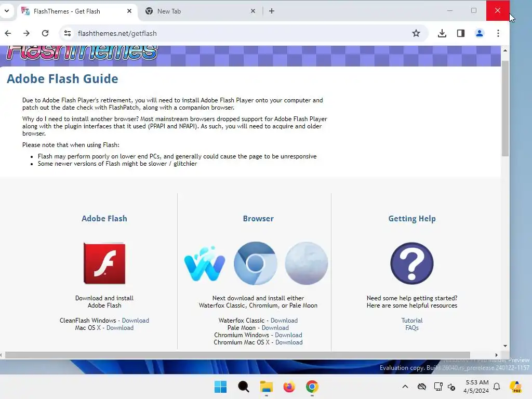
Task: Click the browser back arrow
Action: (8, 33)
